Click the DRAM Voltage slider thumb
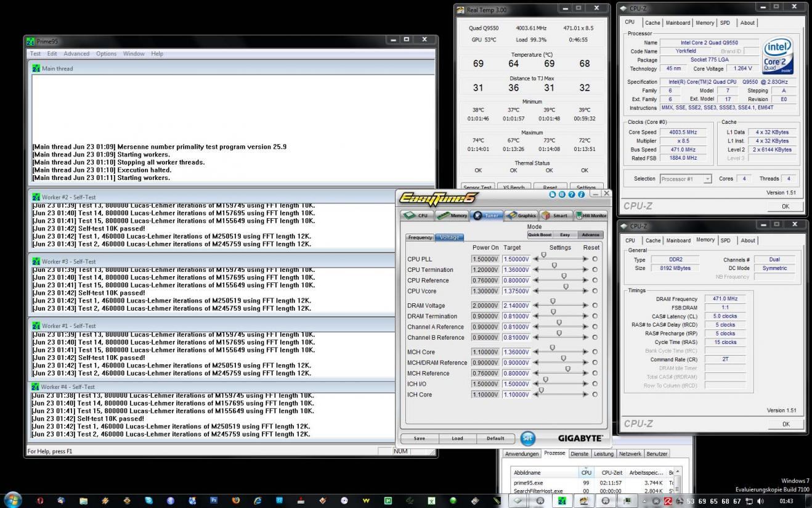Viewport: 812px width, 508px height. (553, 302)
